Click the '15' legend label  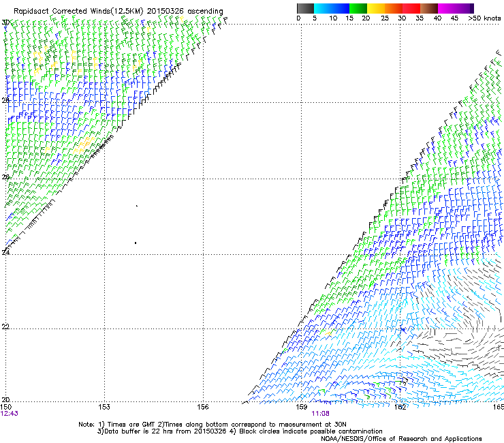pyautogui.click(x=349, y=18)
